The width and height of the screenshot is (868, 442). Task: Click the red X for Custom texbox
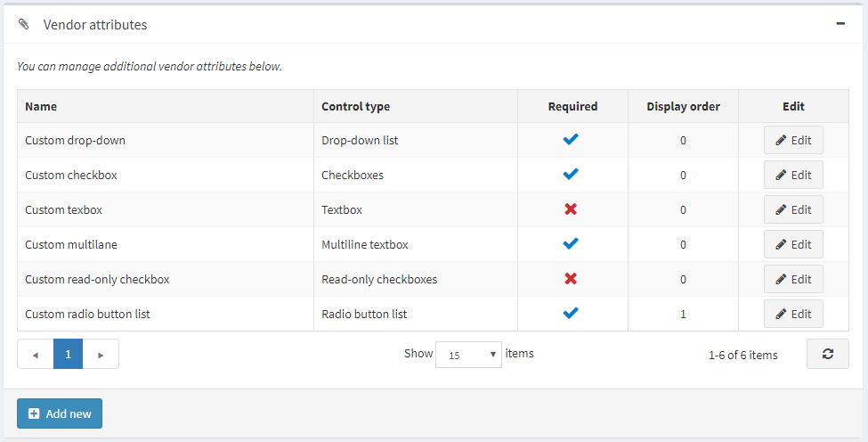(x=572, y=209)
